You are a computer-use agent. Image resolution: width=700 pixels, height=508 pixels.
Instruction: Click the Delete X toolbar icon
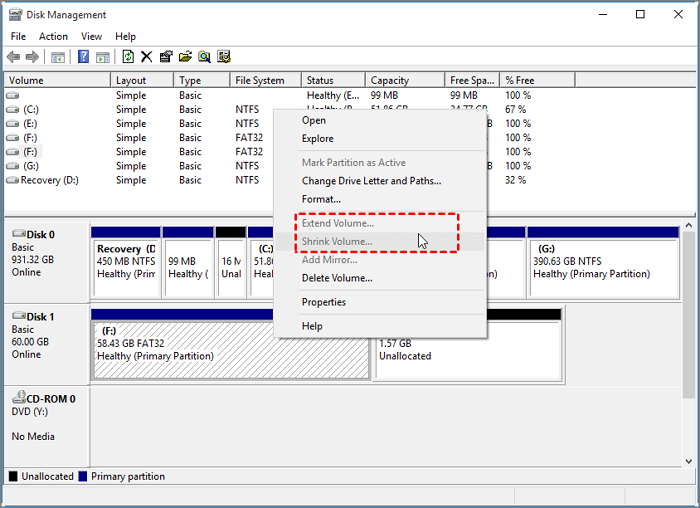click(x=147, y=57)
